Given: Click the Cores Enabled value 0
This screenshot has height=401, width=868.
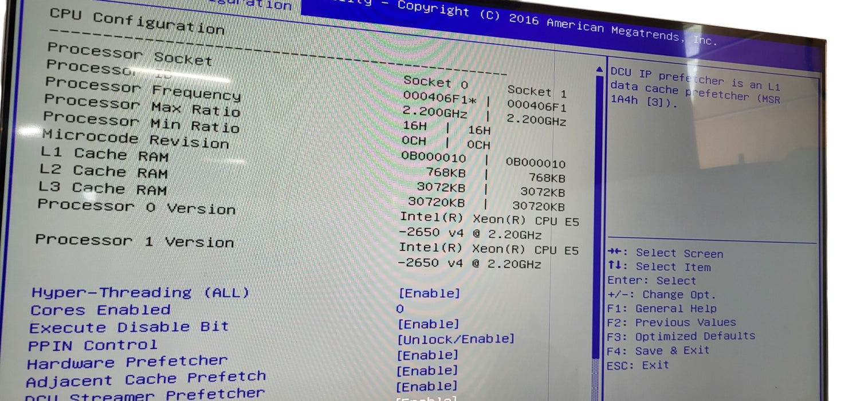Looking at the screenshot, I should [400, 309].
